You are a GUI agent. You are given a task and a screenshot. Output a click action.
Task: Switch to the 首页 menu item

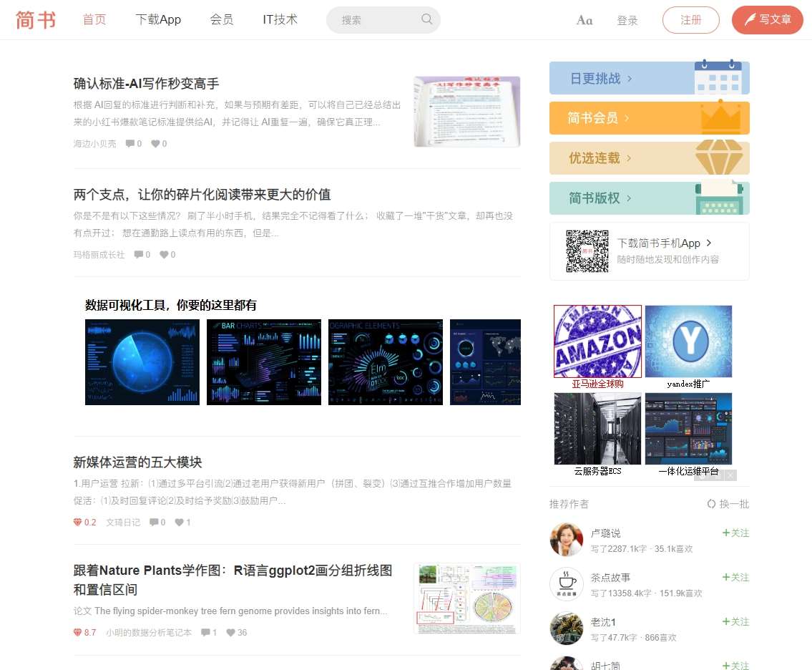click(x=94, y=19)
